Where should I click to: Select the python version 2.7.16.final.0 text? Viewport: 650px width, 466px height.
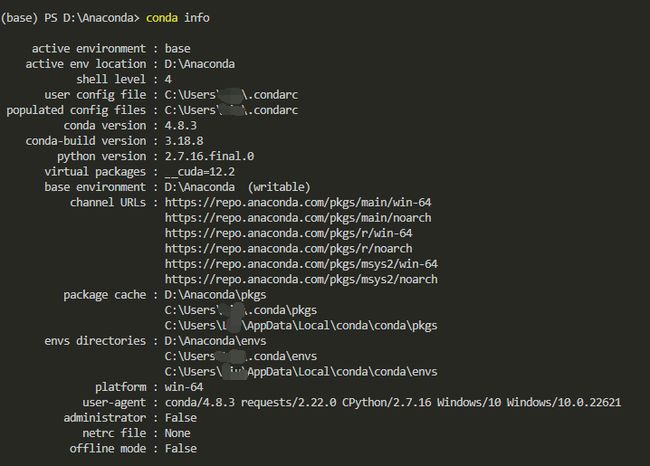click(x=209, y=156)
